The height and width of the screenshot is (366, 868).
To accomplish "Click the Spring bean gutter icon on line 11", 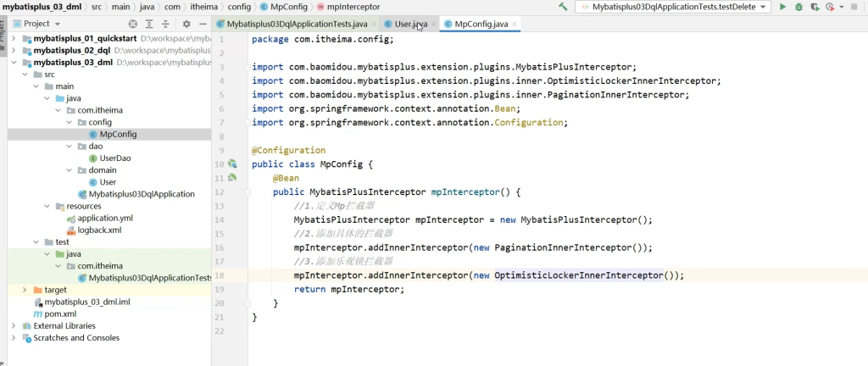I will click(x=231, y=178).
